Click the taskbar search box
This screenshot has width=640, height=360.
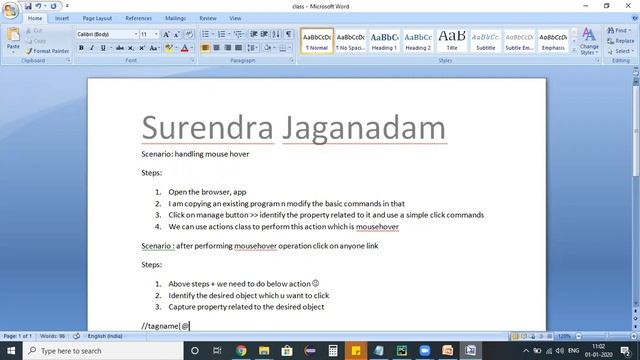pyautogui.click(x=103, y=351)
